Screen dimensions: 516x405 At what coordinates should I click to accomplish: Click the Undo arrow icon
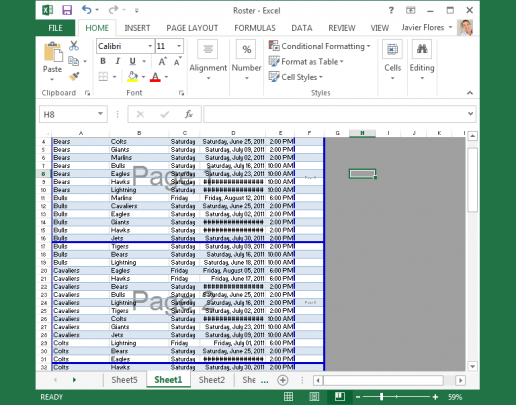[x=87, y=10]
